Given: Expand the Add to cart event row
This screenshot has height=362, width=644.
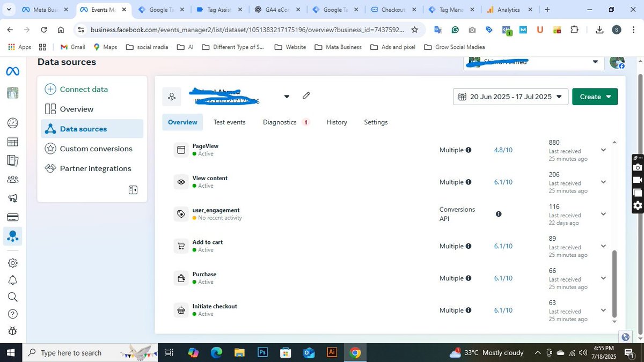Looking at the screenshot, I should [x=603, y=246].
